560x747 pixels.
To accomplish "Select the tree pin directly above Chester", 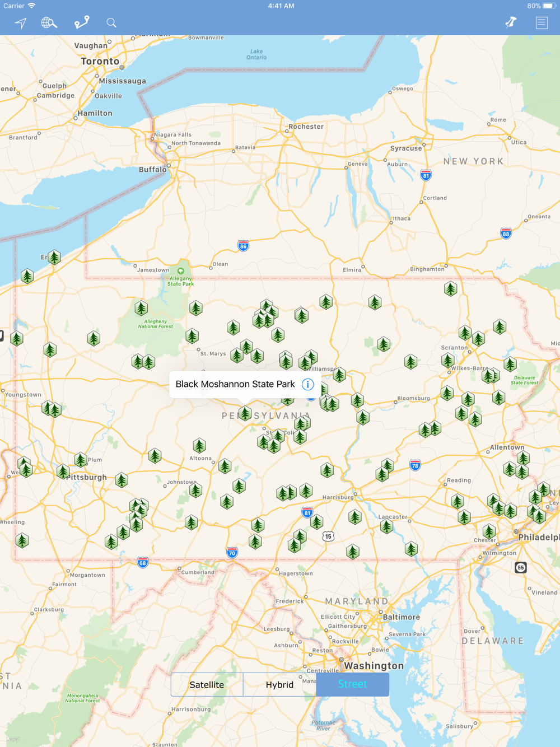I will point(489,531).
